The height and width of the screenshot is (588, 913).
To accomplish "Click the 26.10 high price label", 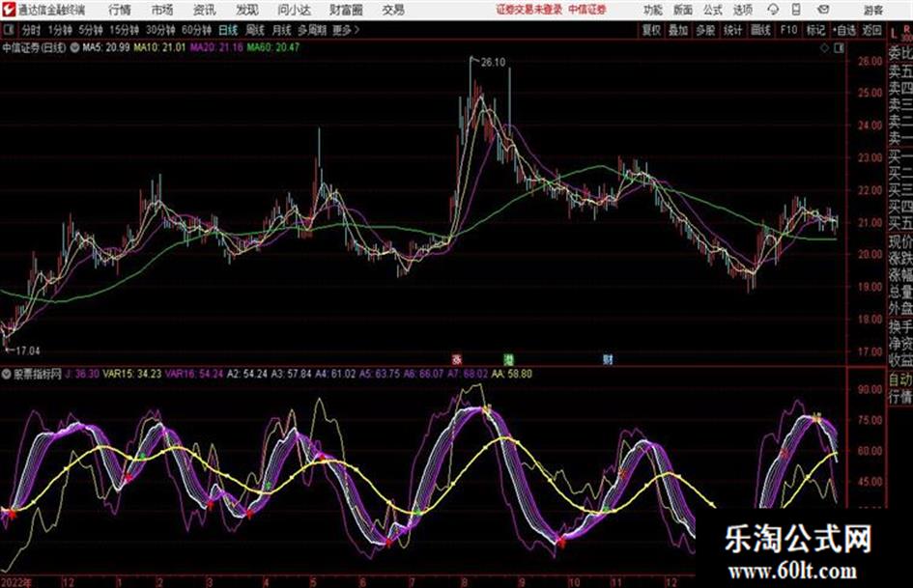I will pos(493,63).
